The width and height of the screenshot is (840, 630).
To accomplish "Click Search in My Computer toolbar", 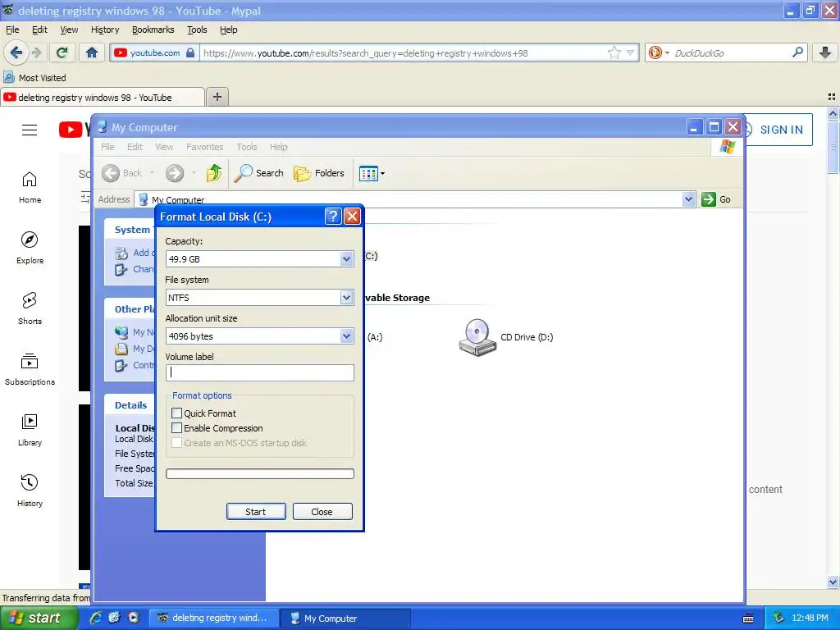I will pyautogui.click(x=259, y=173).
